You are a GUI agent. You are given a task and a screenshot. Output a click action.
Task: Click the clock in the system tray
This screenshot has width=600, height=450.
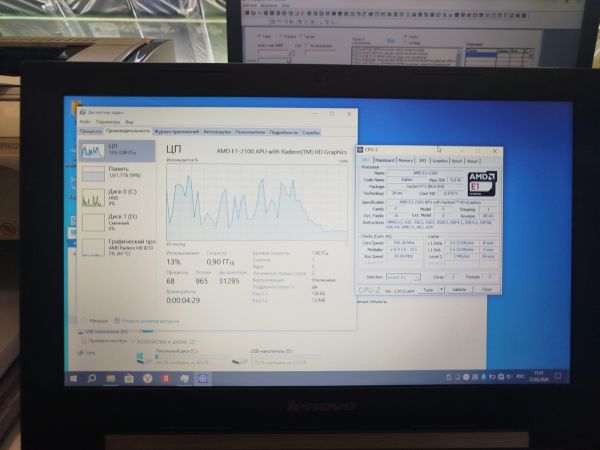coord(539,376)
